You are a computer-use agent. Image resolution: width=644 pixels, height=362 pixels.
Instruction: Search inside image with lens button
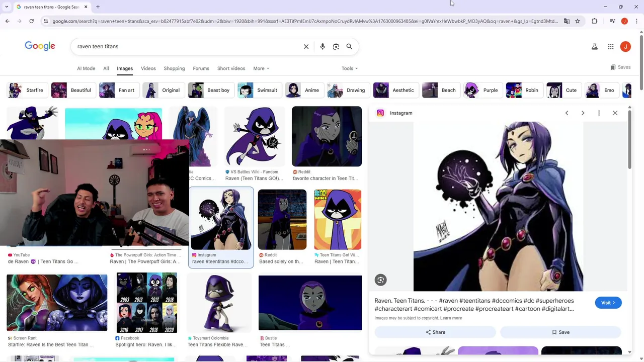point(380,280)
